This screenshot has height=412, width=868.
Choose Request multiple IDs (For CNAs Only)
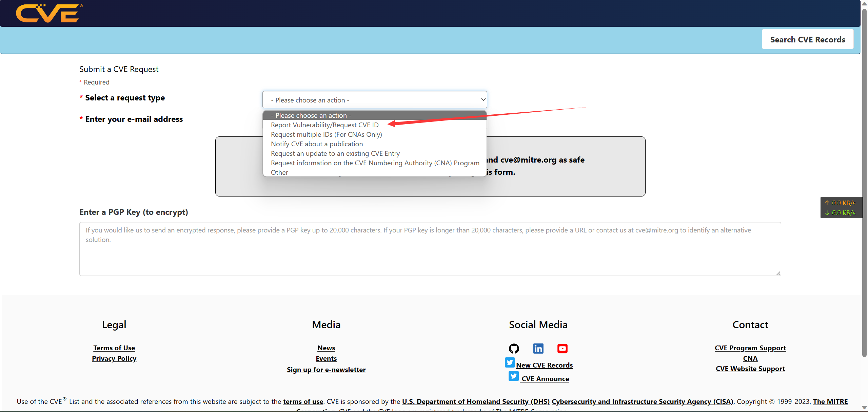point(375,134)
